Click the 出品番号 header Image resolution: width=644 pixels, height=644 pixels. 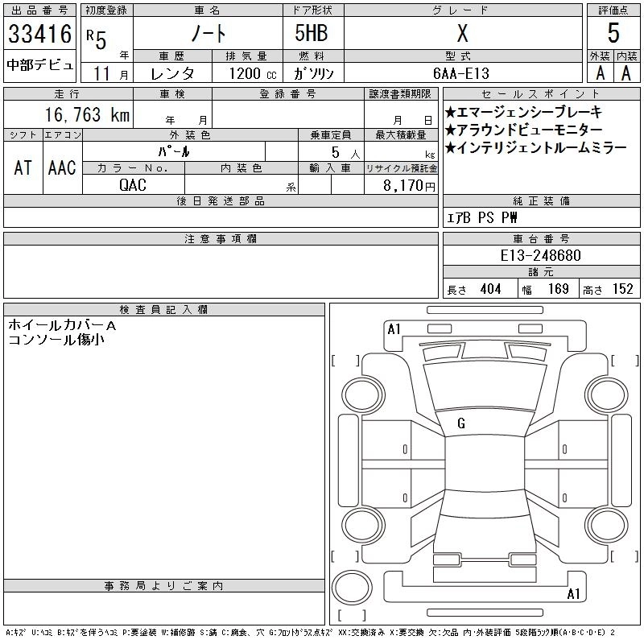39,10
